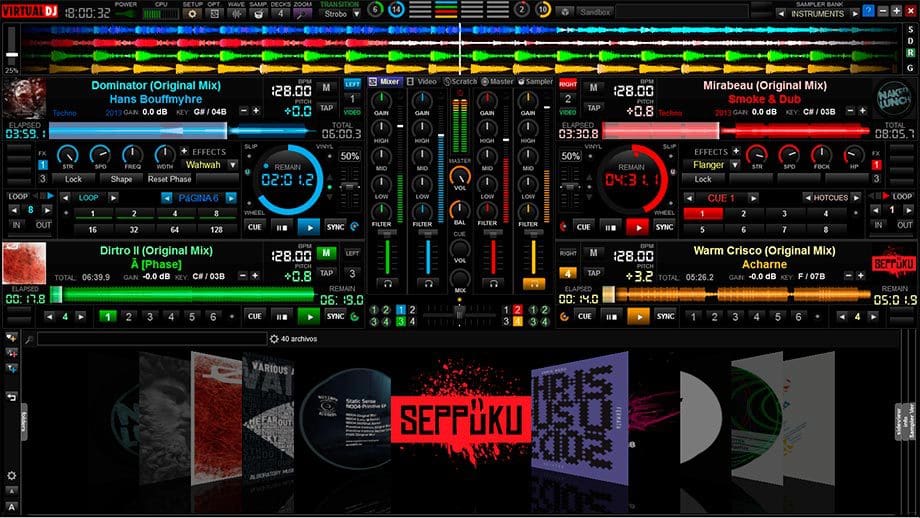920x518 pixels.
Task: Click the blue help question mark icon
Action: [869, 11]
